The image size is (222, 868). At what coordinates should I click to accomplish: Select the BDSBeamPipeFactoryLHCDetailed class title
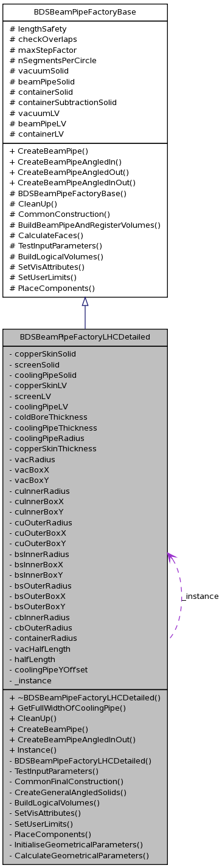click(85, 337)
